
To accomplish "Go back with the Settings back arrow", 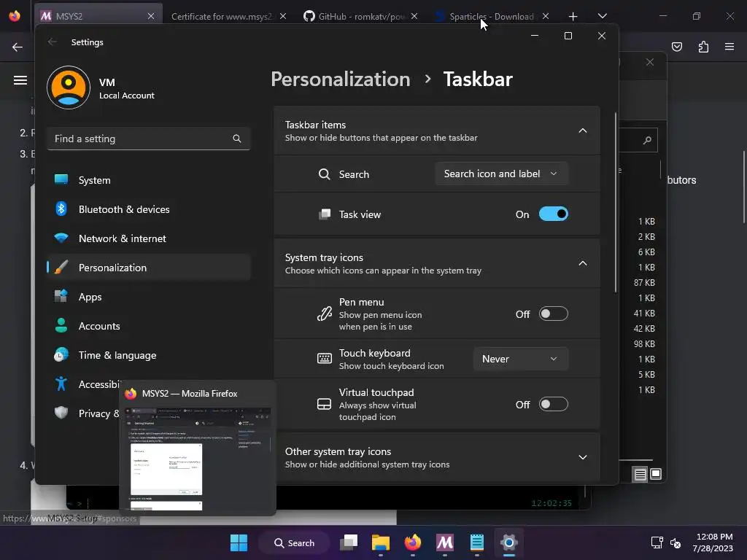I will click(x=53, y=42).
